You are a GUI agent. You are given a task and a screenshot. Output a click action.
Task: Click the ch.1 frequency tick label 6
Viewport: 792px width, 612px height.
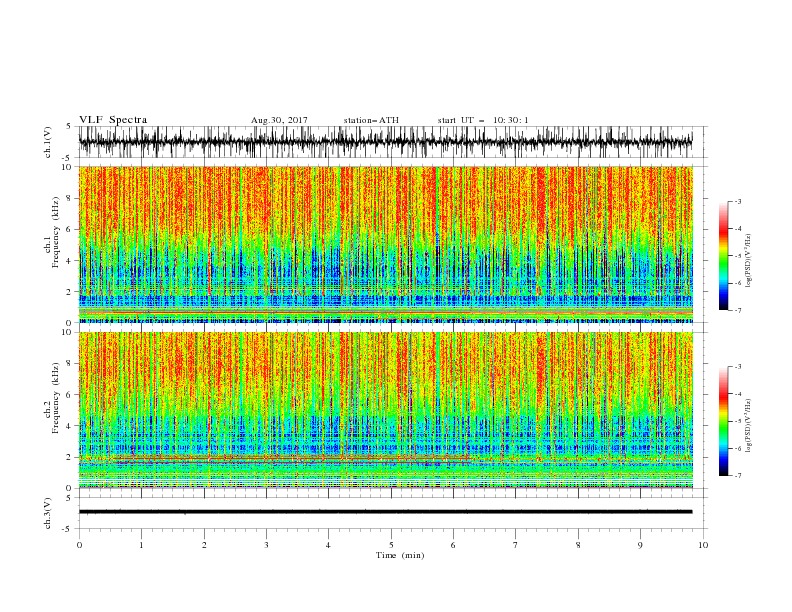point(70,230)
